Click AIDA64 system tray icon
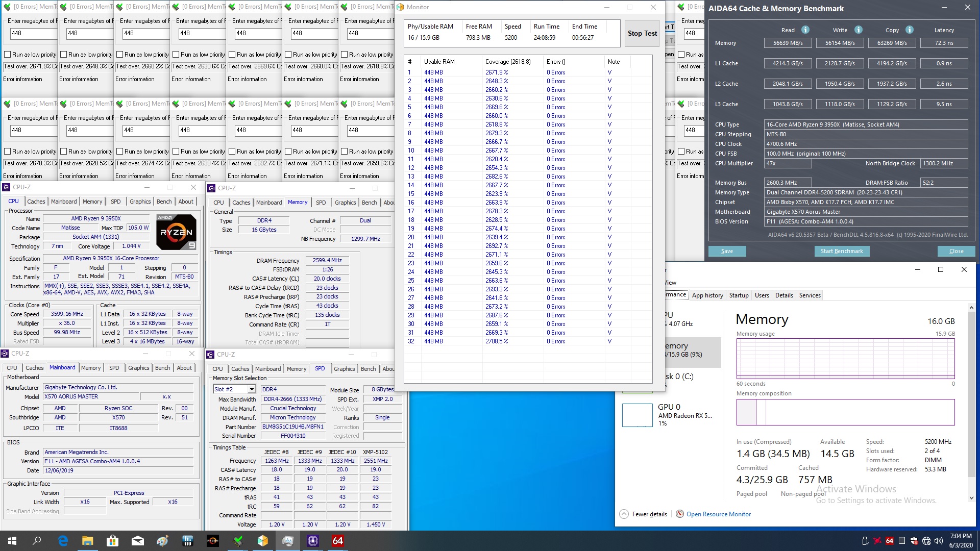The image size is (980, 551). point(890,541)
